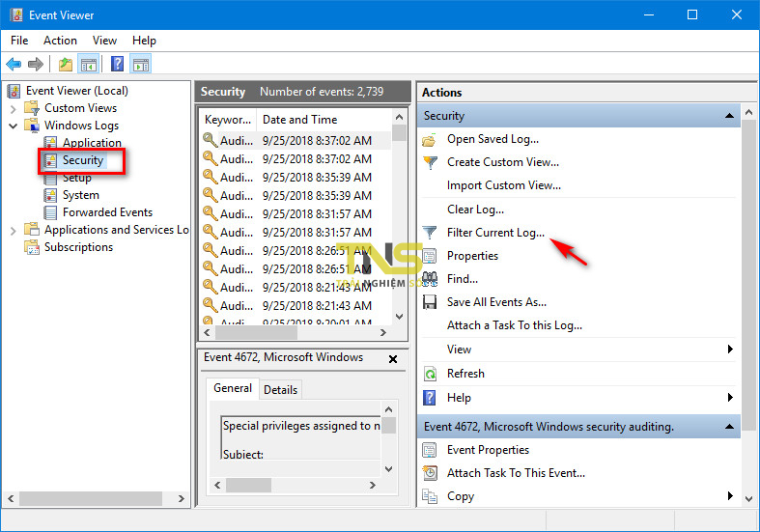This screenshot has height=532, width=760.
Task: Click the blue Help toolbar icon
Action: tap(117, 64)
